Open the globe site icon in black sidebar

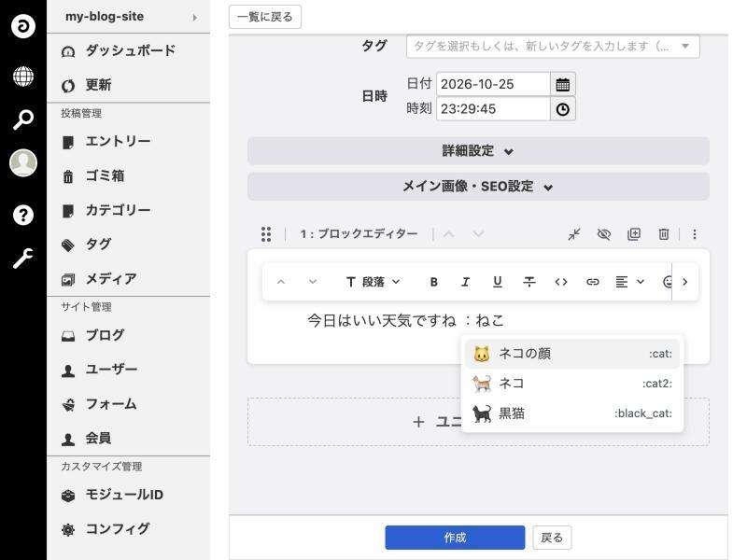point(22,77)
